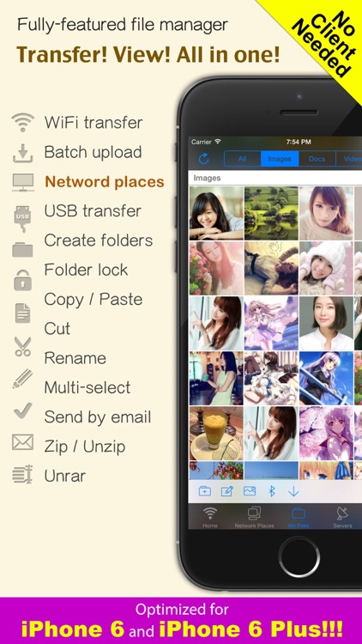Click the checkmark icon in feature list
This screenshot has height=644, width=362.
click(22, 410)
